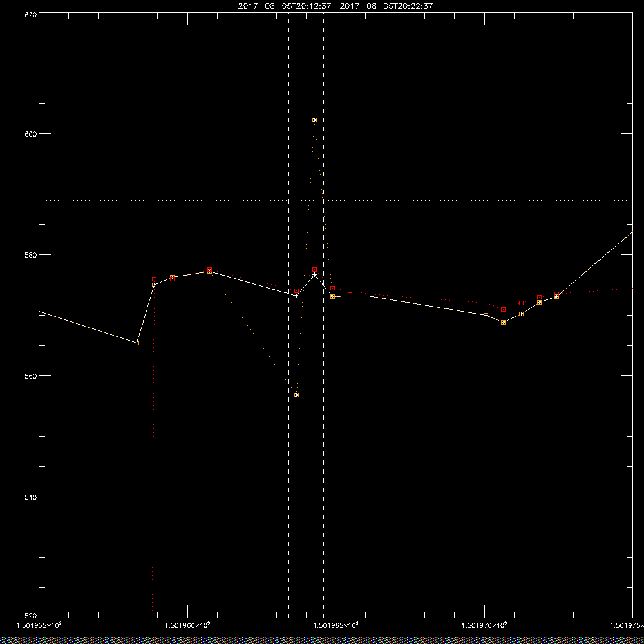Select the lone orange marker near 565
This screenshot has width=644, height=644.
tap(137, 343)
